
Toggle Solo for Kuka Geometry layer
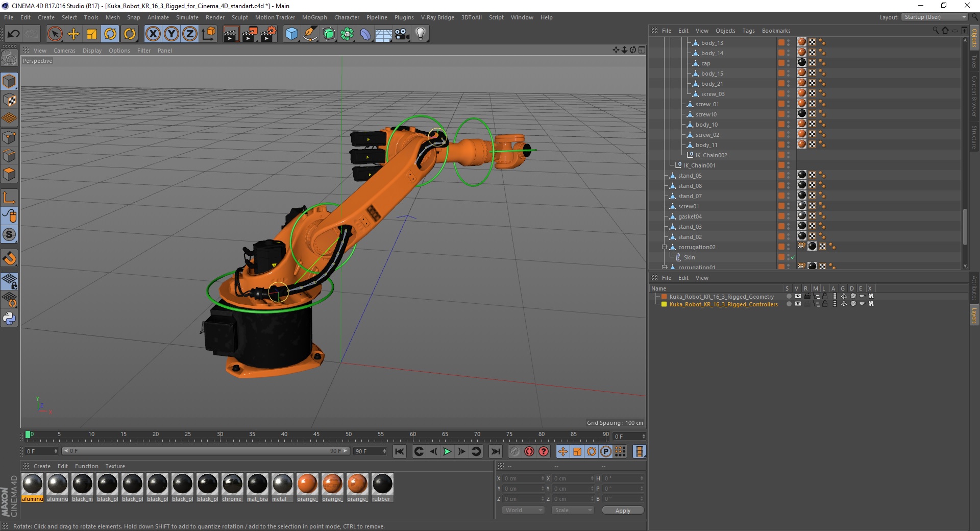(x=789, y=296)
